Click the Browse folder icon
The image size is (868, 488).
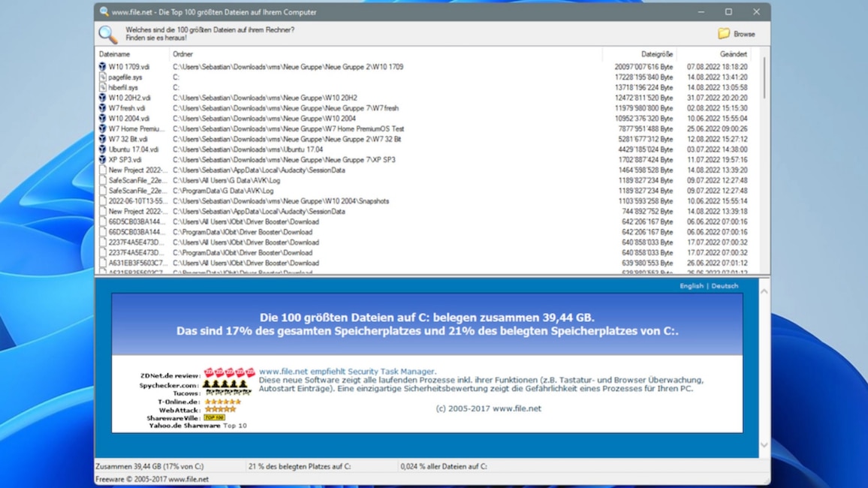(724, 34)
